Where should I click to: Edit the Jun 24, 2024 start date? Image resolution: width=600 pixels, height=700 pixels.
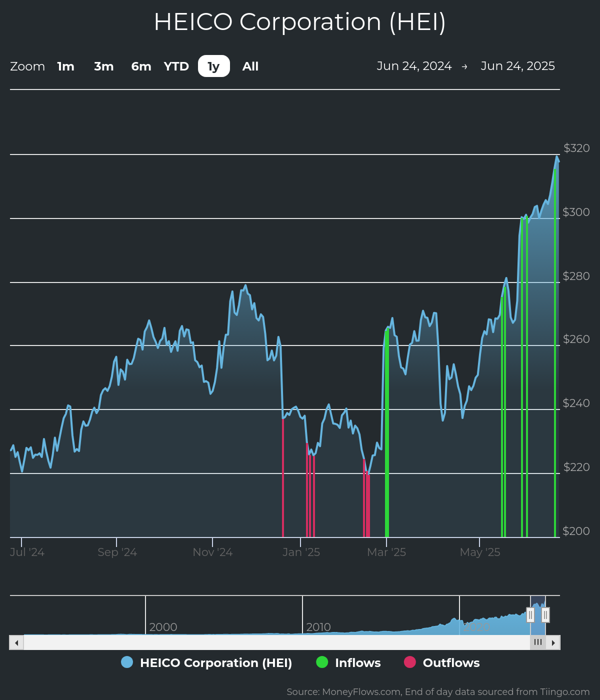(414, 66)
